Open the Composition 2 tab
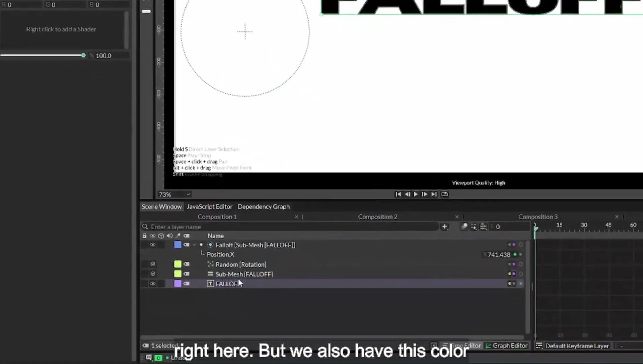The image size is (643, 364). (x=377, y=217)
